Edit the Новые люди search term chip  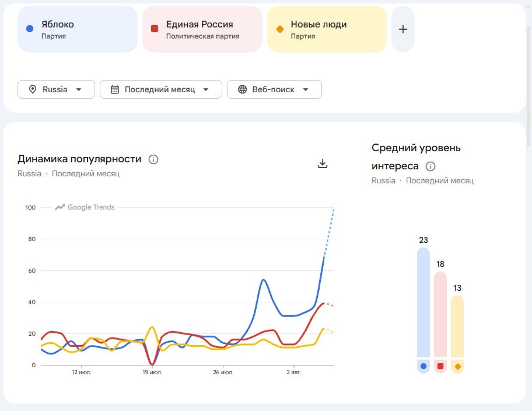[x=327, y=29]
